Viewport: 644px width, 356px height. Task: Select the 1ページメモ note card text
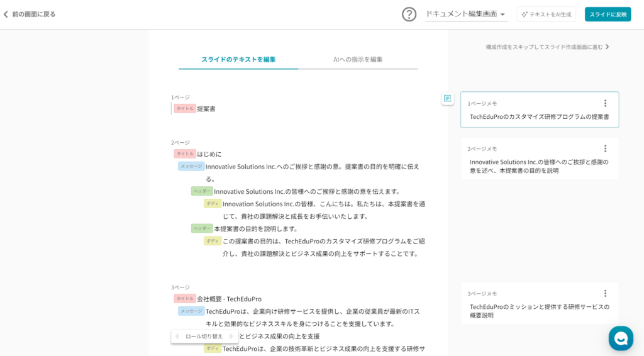[539, 116]
